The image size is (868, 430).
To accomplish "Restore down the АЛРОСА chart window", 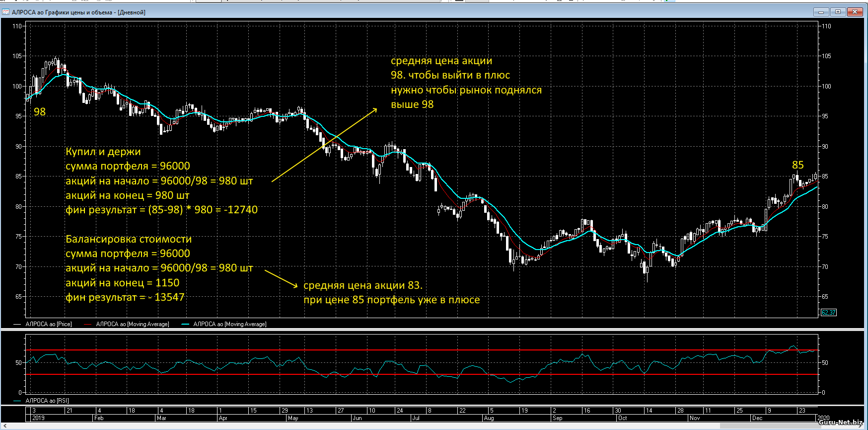I will tap(838, 12).
